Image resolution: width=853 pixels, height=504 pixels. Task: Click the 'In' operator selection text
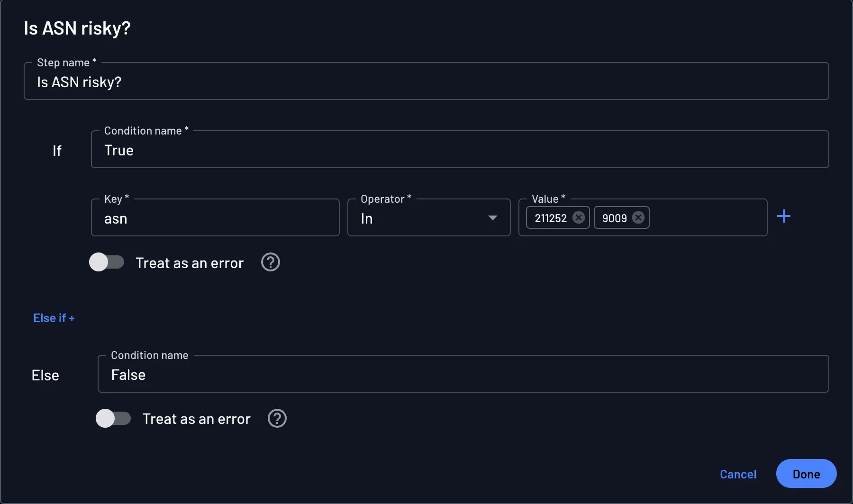[x=367, y=218]
